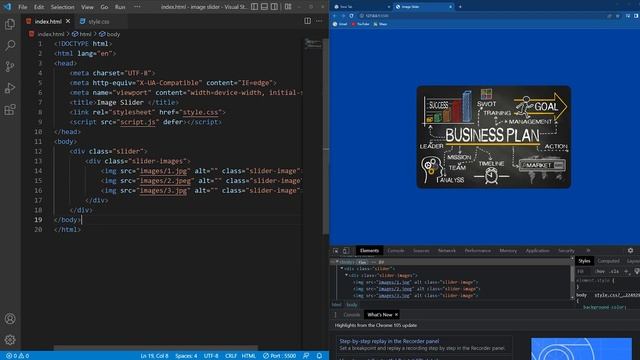Click the Ln 19, Col 8 cursor position
This screenshot has width=640, height=360.
[154, 356]
